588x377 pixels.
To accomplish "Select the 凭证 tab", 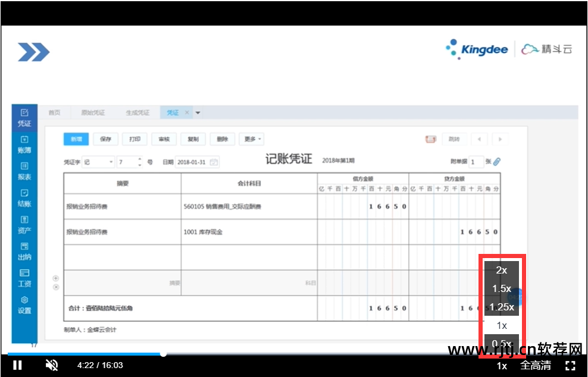I will click(x=173, y=112).
